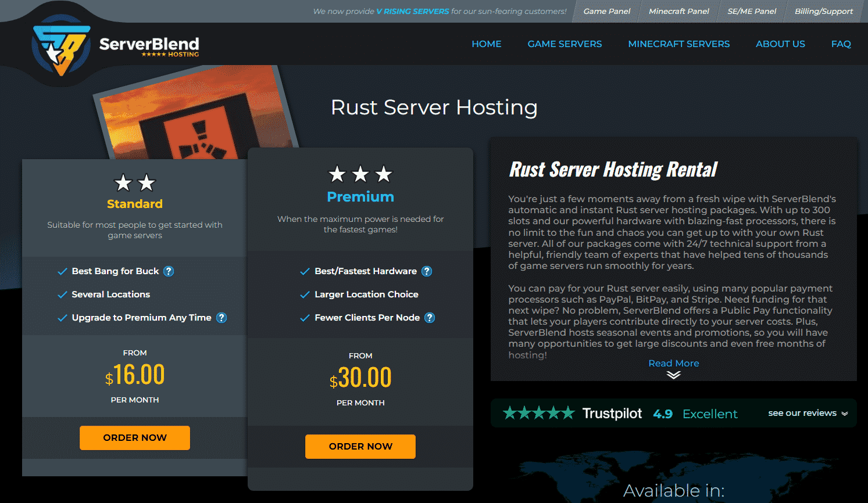Click the Rust Server Hosting page title
Viewport: 868px width, 503px height.
click(434, 107)
